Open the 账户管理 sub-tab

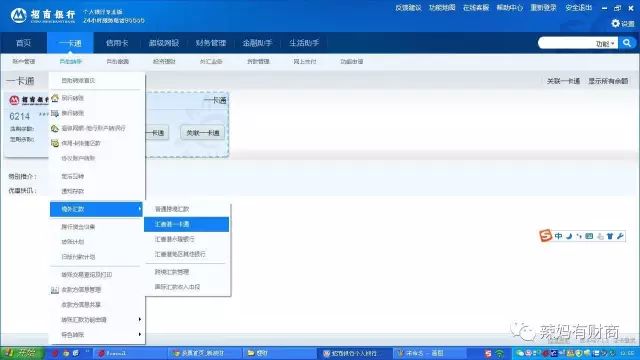pyautogui.click(x=24, y=62)
